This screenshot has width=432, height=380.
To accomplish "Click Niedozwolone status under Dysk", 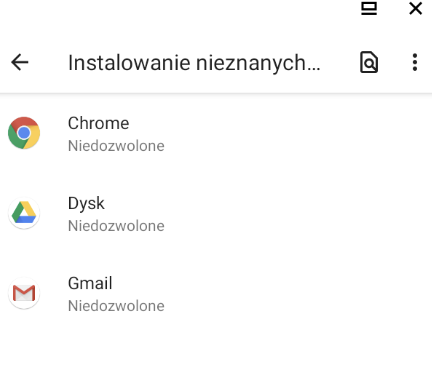I will 116,226.
